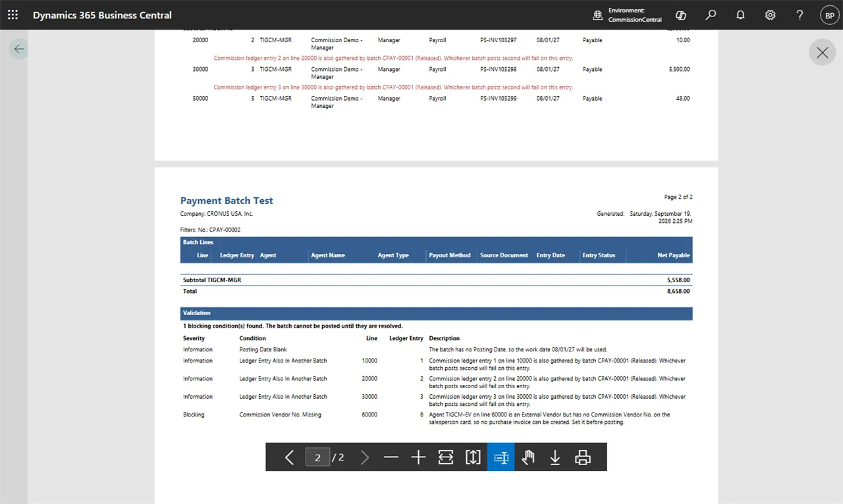This screenshot has height=504, width=843.
Task: Zoom out with the minus button
Action: tap(391, 457)
